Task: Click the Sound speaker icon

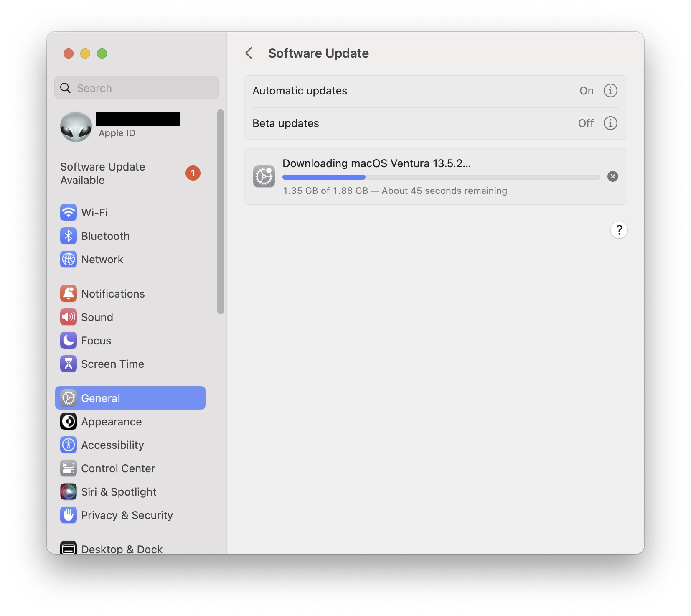Action: (x=69, y=317)
